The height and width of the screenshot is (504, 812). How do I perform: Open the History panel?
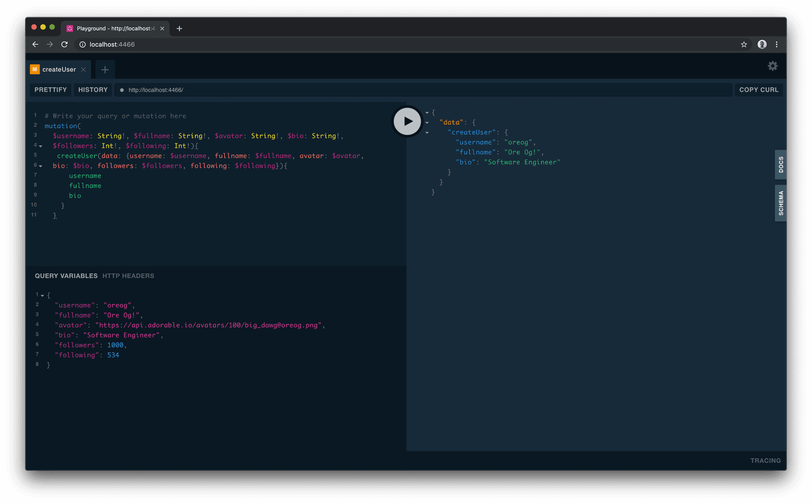(x=93, y=90)
